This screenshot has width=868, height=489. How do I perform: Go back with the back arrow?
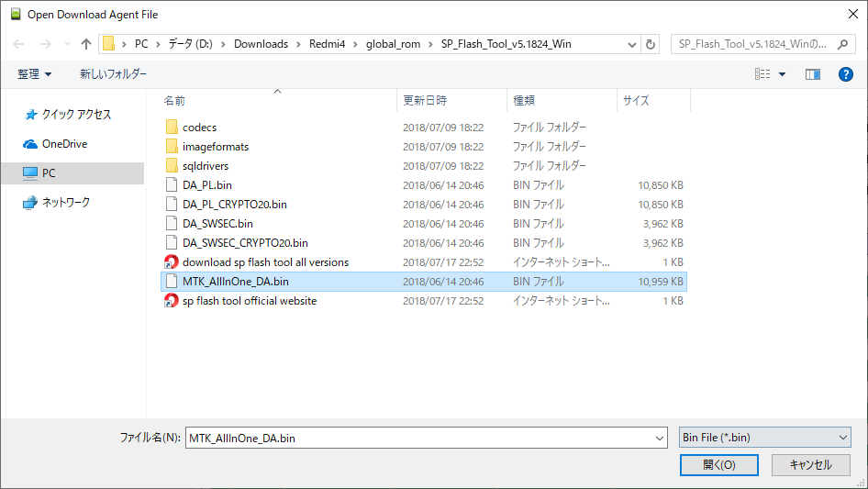[x=18, y=44]
